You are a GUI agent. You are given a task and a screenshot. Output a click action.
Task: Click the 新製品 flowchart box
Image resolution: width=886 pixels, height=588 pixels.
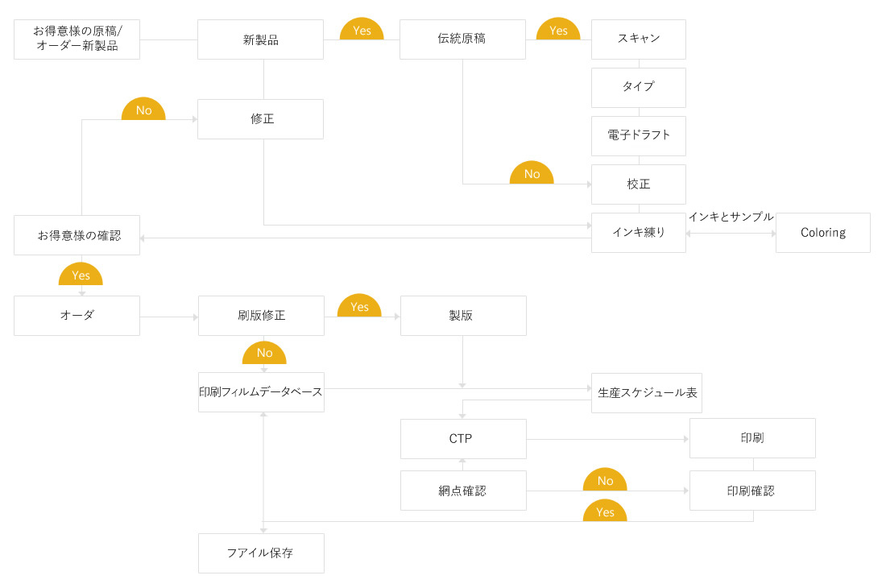coord(260,39)
